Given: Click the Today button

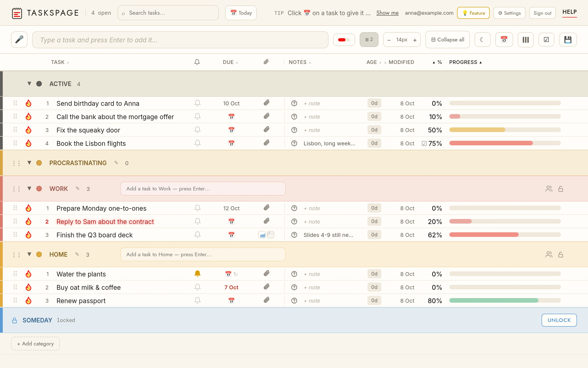Looking at the screenshot, I should pos(241,13).
